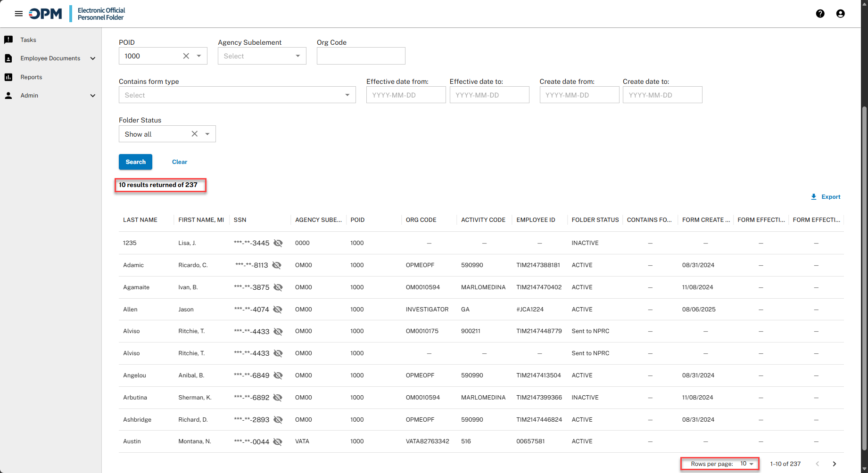Expand the Admin menu chevron

pyautogui.click(x=93, y=96)
